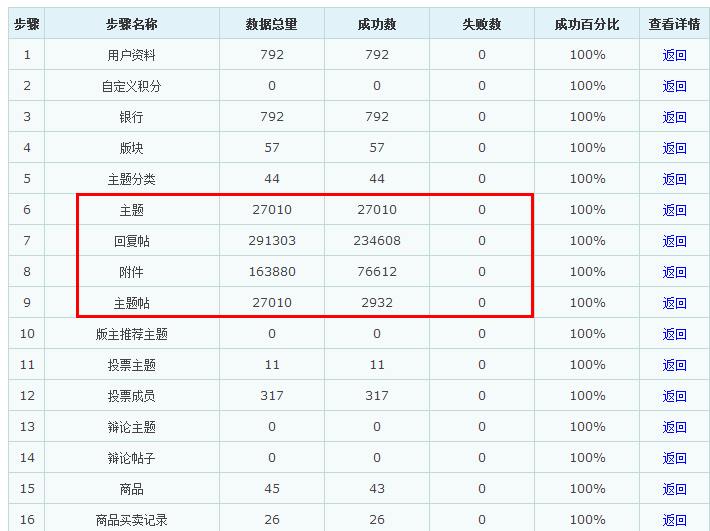Select the 投票成员 step name cell
710x531 pixels.
[x=132, y=396]
